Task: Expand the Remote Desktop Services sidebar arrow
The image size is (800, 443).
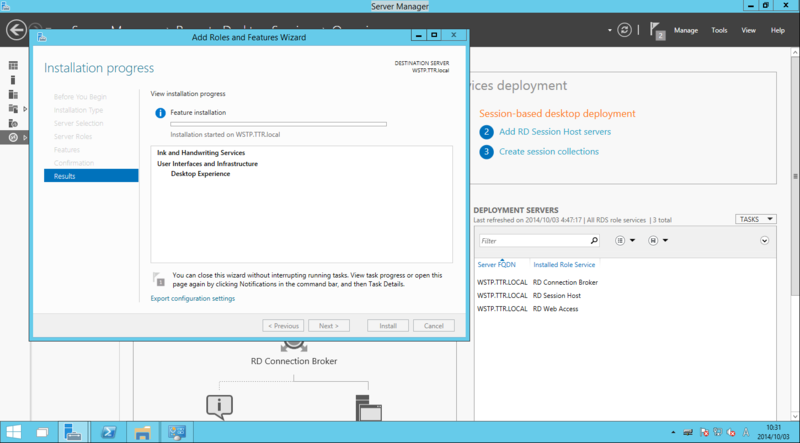Action: pyautogui.click(x=25, y=137)
